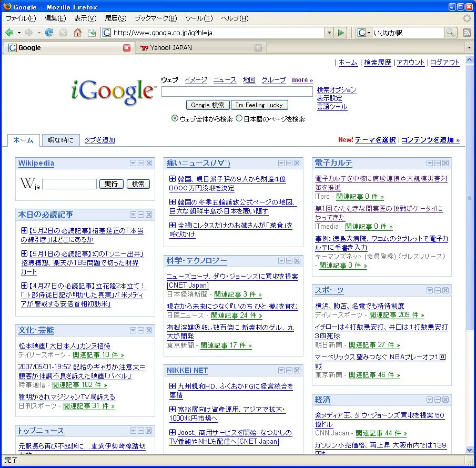The height and width of the screenshot is (468, 476).
Task: Click the main Google search input field
Action: 237,91
